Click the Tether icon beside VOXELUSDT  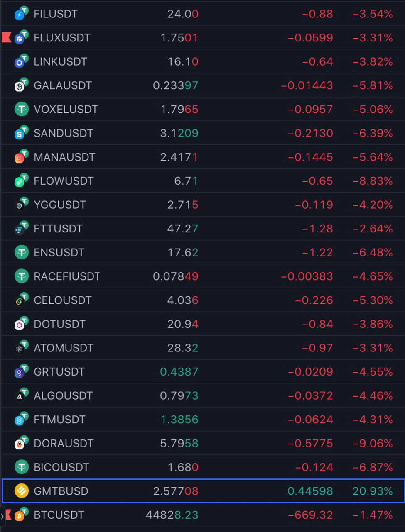[x=22, y=109]
